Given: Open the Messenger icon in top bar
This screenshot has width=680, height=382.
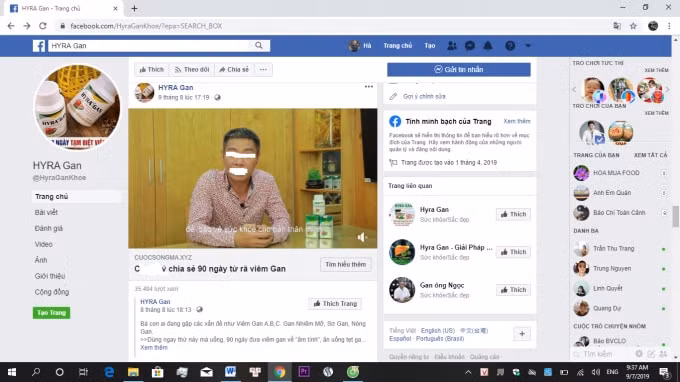Looking at the screenshot, I should pos(470,46).
